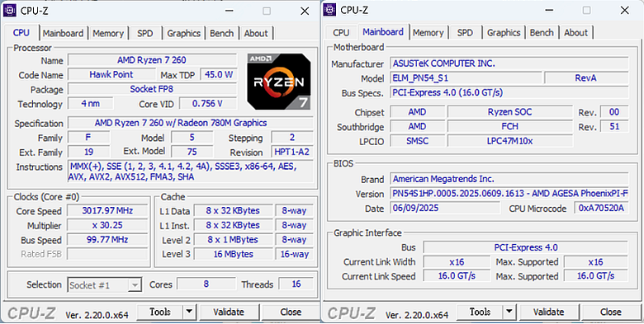The image size is (644, 324).
Task: Click Validate in the right window
Action: click(x=549, y=312)
